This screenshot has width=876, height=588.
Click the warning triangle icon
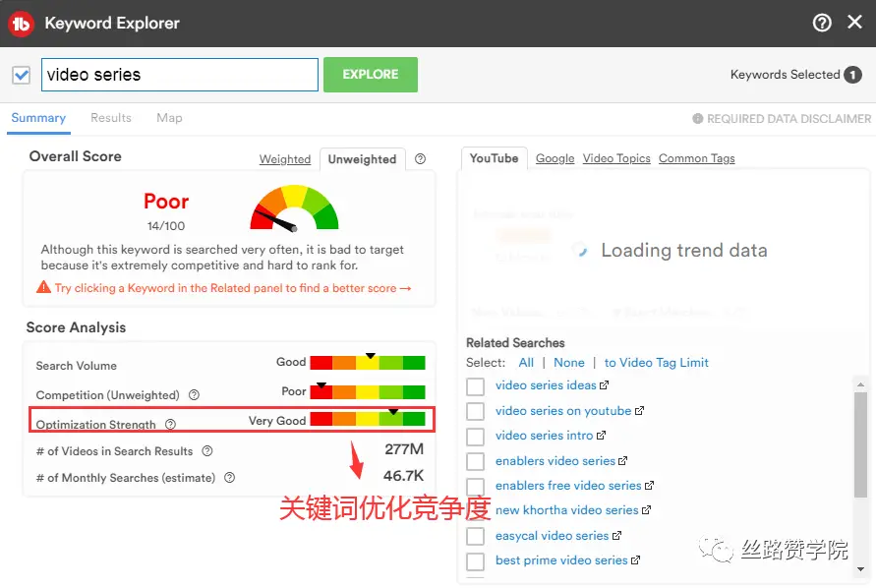click(43, 287)
